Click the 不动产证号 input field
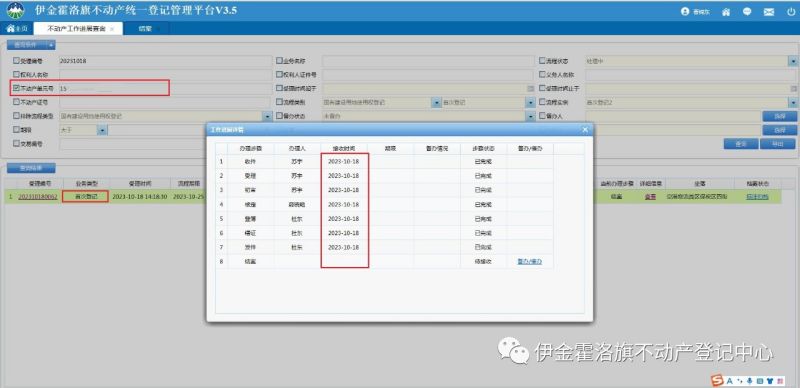The height and width of the screenshot is (388, 800). coord(165,102)
